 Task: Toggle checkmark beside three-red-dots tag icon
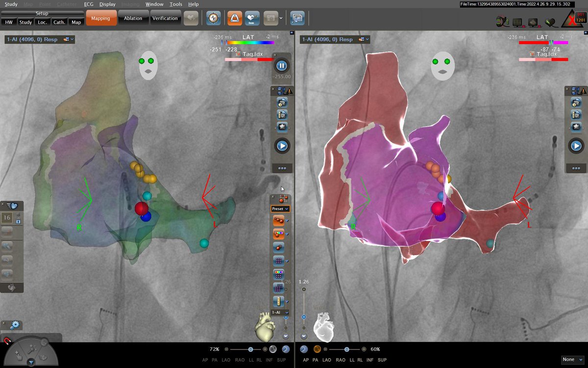pos(287,221)
